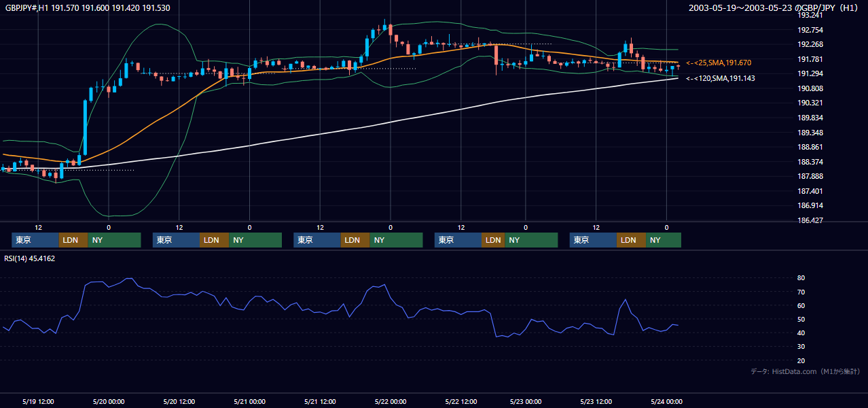Click the last NY session box
Screen dimensions: 868x408
pyautogui.click(x=664, y=240)
